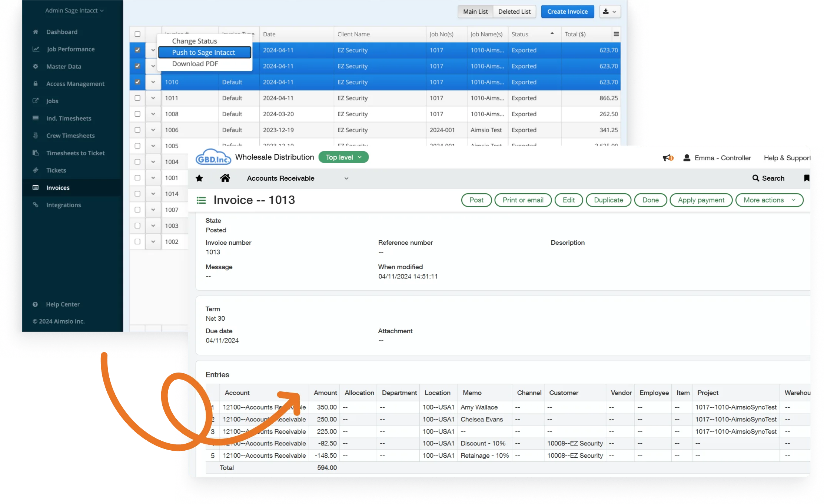
Task: Go to the Sage Intacct home icon
Action: [225, 178]
